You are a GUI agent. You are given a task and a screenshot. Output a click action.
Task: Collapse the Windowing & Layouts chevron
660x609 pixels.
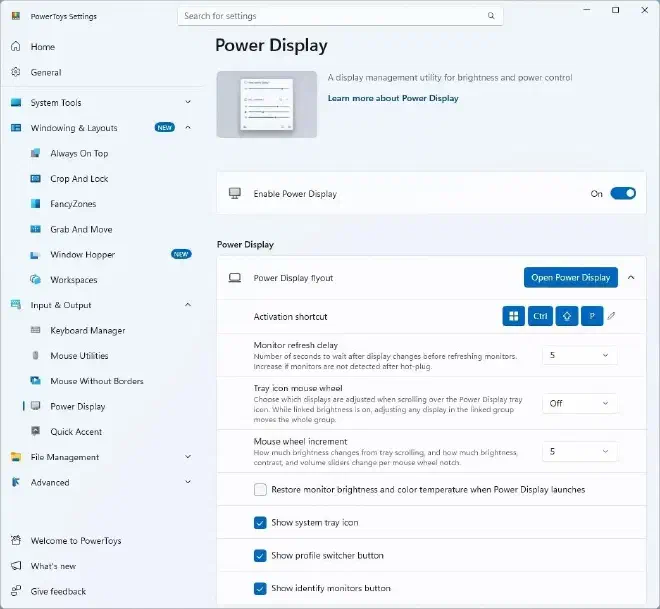pyautogui.click(x=188, y=127)
